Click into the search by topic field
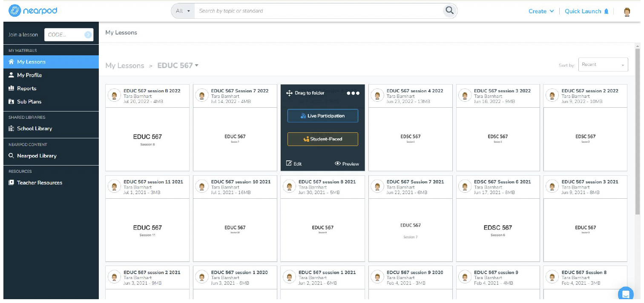The image size is (644, 303). coord(319,11)
